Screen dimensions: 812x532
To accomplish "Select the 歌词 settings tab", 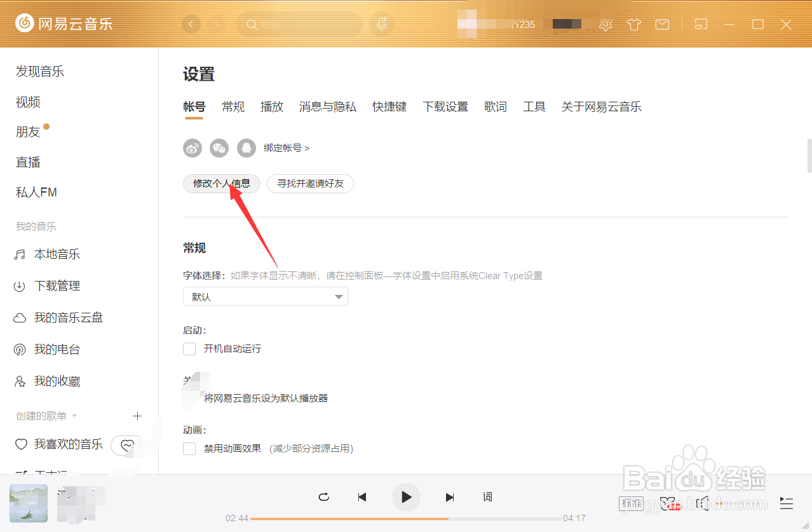I will pos(496,107).
